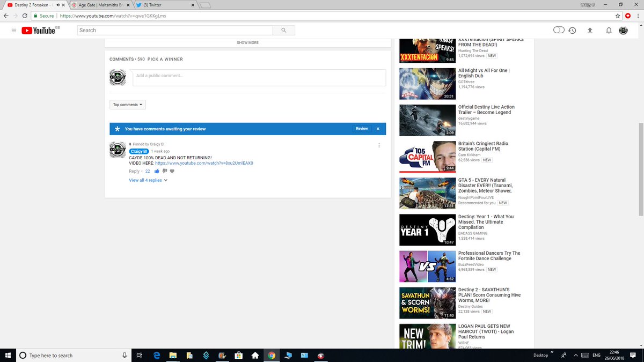Image resolution: width=644 pixels, height=362 pixels.
Task: Click the ENG language indicator
Action: point(596,355)
